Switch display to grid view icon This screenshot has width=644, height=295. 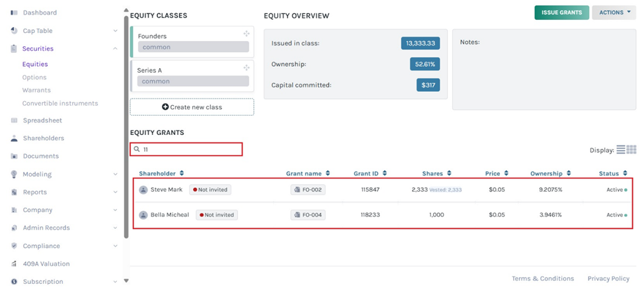(631, 149)
